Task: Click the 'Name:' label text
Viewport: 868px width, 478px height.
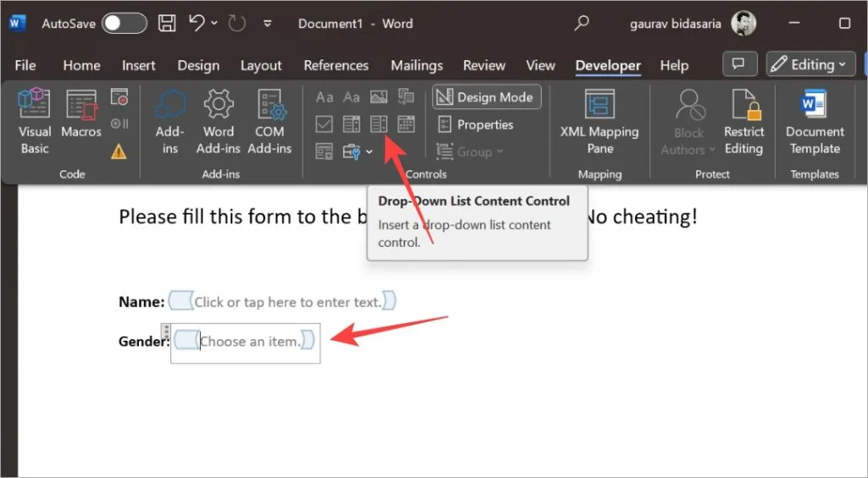Action: point(142,302)
